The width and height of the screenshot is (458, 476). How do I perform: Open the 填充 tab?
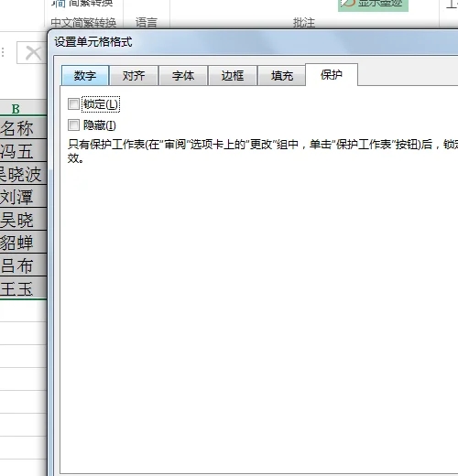282,75
